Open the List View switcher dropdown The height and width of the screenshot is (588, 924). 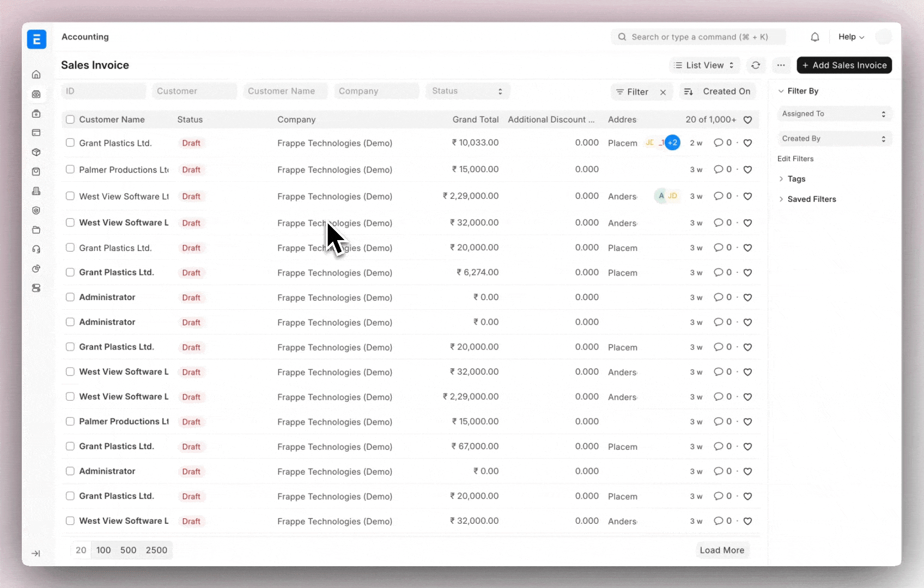[704, 65]
